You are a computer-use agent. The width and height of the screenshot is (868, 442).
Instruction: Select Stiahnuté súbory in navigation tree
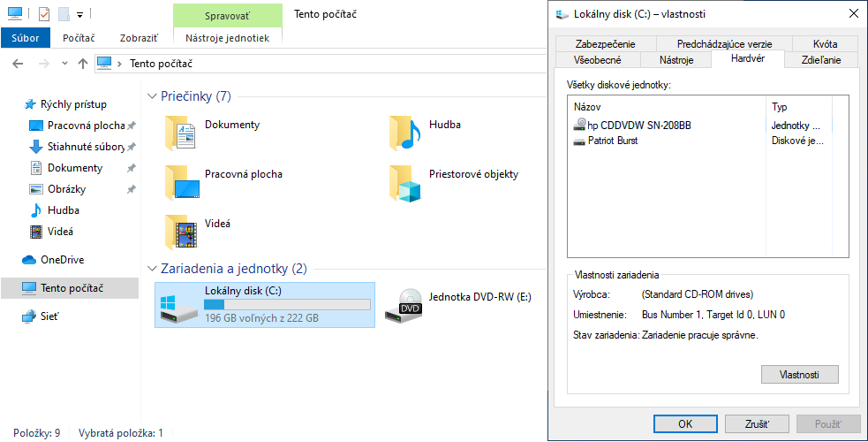pyautogui.click(x=86, y=147)
